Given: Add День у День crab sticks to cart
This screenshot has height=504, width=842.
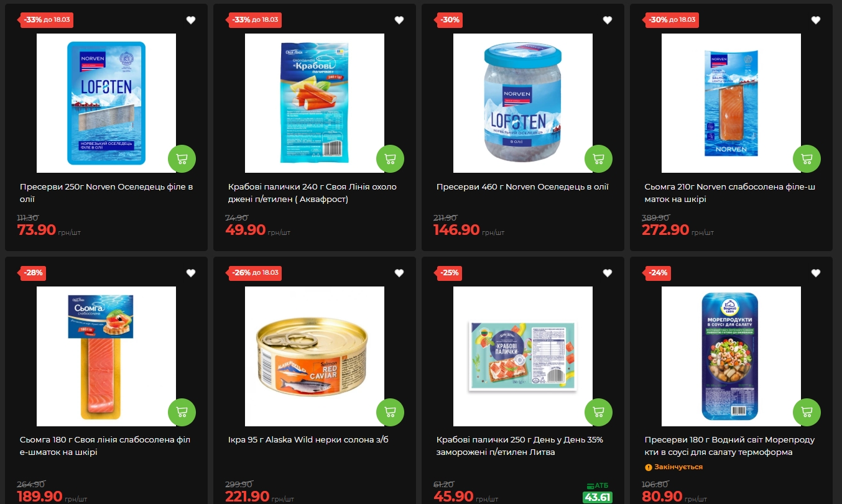Looking at the screenshot, I should (x=598, y=412).
